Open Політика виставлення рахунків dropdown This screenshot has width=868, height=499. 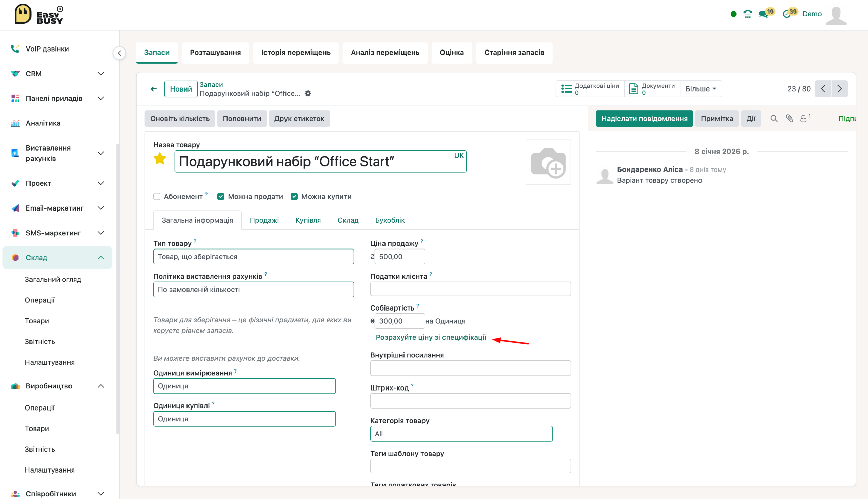(x=254, y=290)
